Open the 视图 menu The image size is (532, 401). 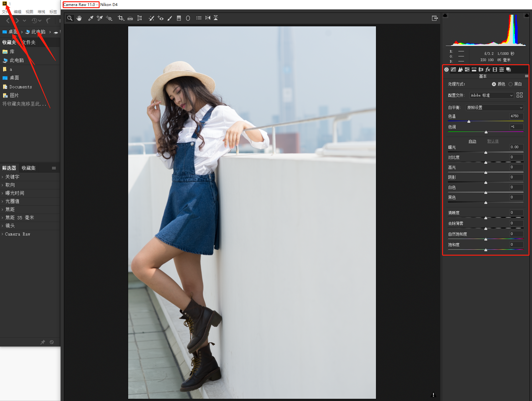(x=29, y=12)
